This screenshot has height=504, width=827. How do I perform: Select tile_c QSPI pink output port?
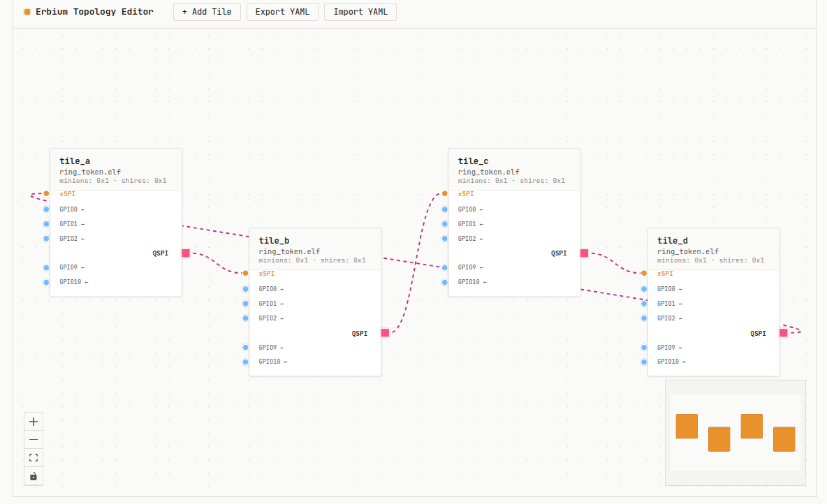click(x=585, y=253)
